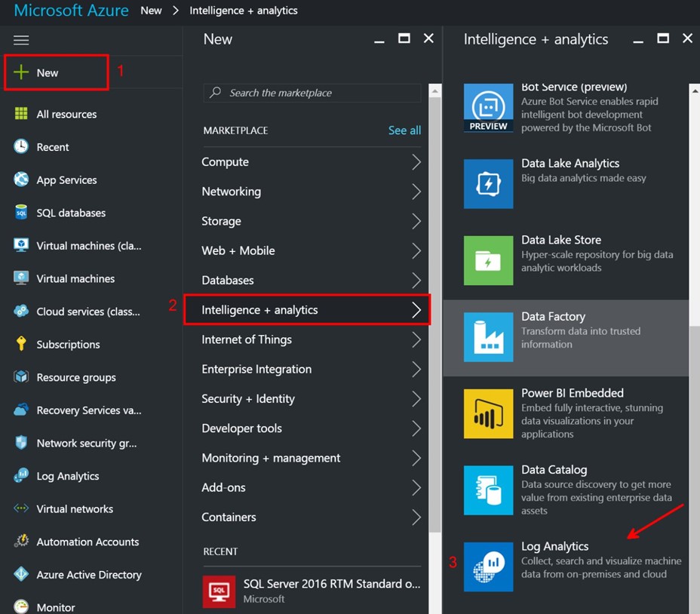The height and width of the screenshot is (614, 700).
Task: Click SQL Server 2016 RTM Standard text
Action: point(332,584)
